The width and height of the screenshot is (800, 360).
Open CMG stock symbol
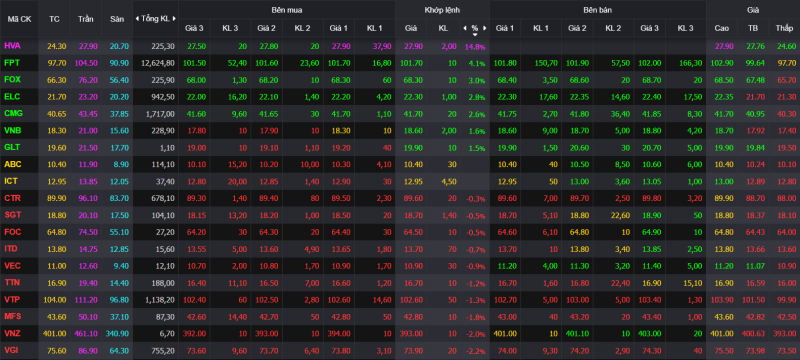click(13, 113)
